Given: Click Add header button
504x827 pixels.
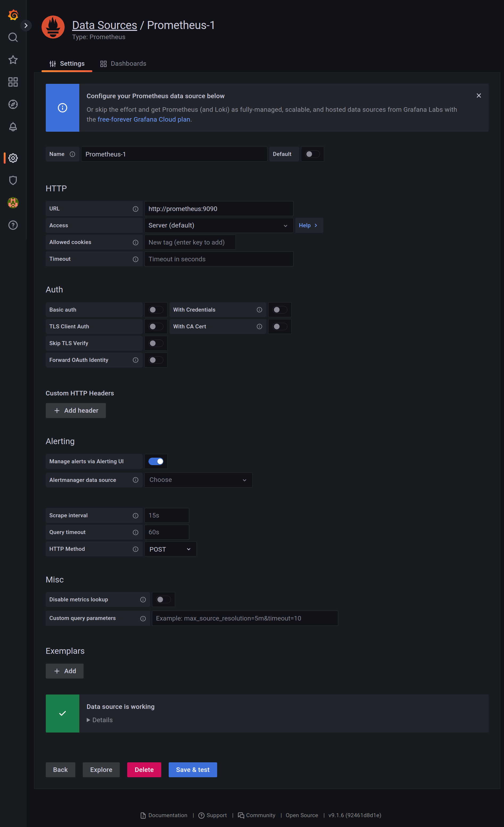Looking at the screenshot, I should (76, 411).
